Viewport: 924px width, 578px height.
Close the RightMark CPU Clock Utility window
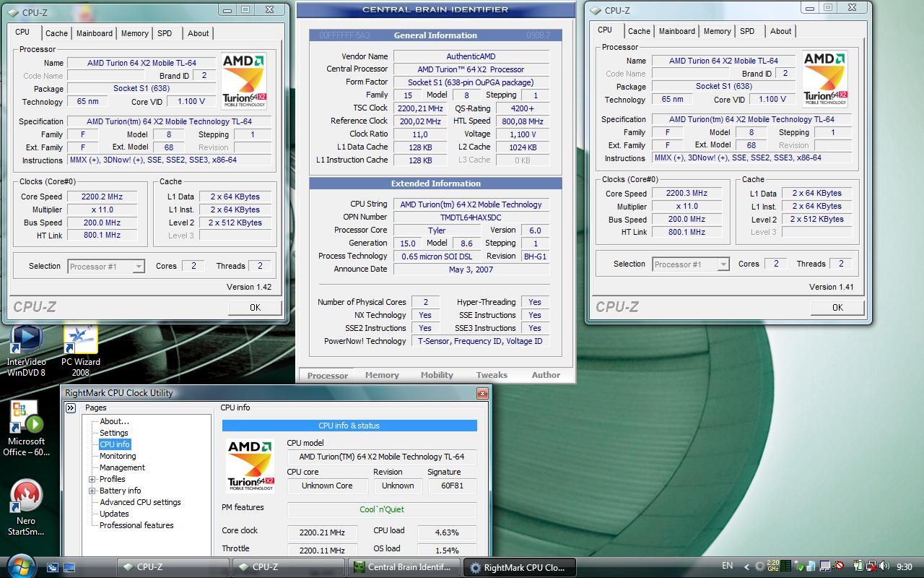click(x=482, y=393)
